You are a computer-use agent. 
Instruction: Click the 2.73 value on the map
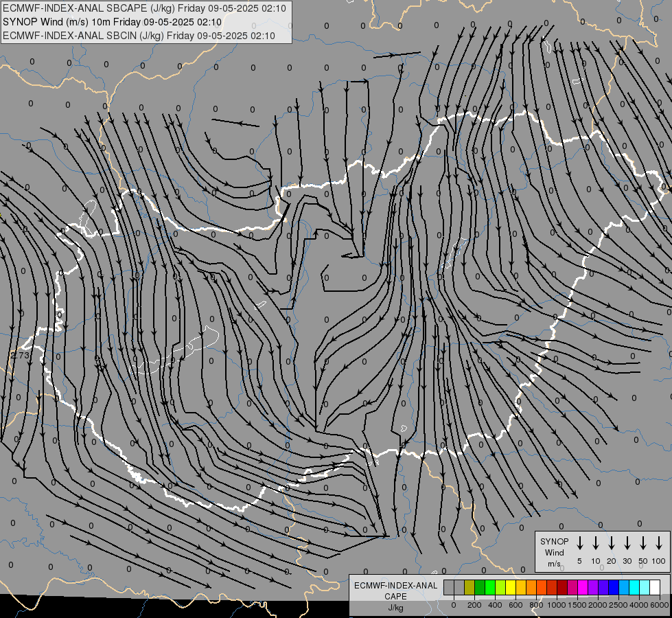point(20,356)
